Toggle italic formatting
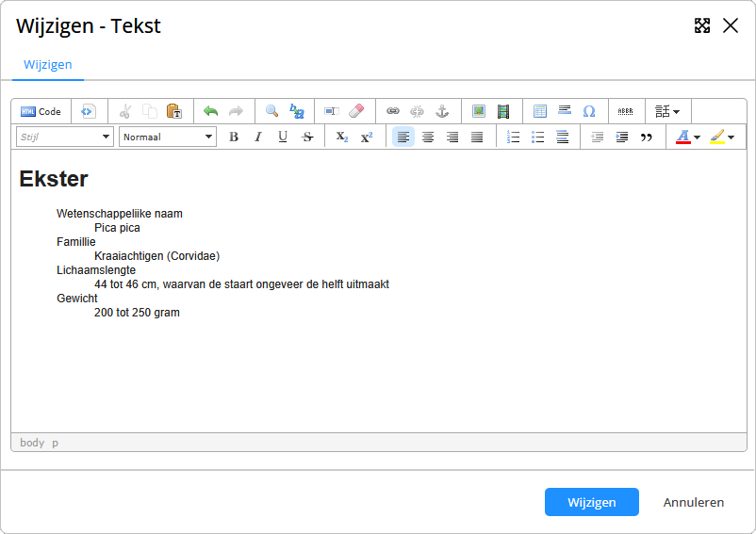756x534 pixels. click(x=258, y=138)
